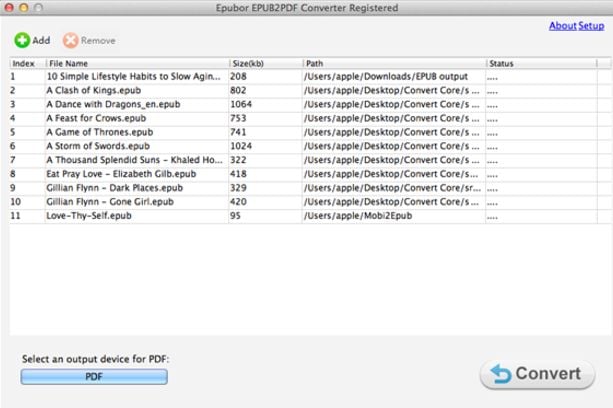
Task: Click path '/Users/apple/Downloads/EPUB output'
Action: [386, 77]
